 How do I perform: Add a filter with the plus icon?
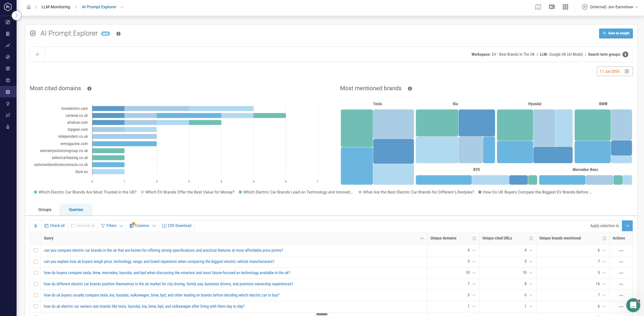coord(37,54)
